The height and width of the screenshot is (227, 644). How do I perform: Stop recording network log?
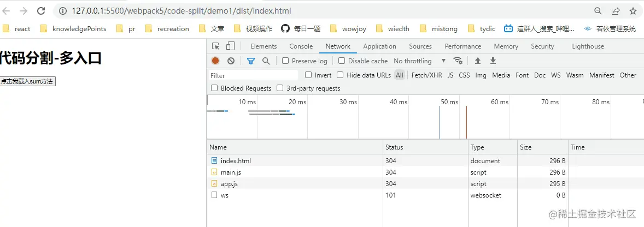216,61
